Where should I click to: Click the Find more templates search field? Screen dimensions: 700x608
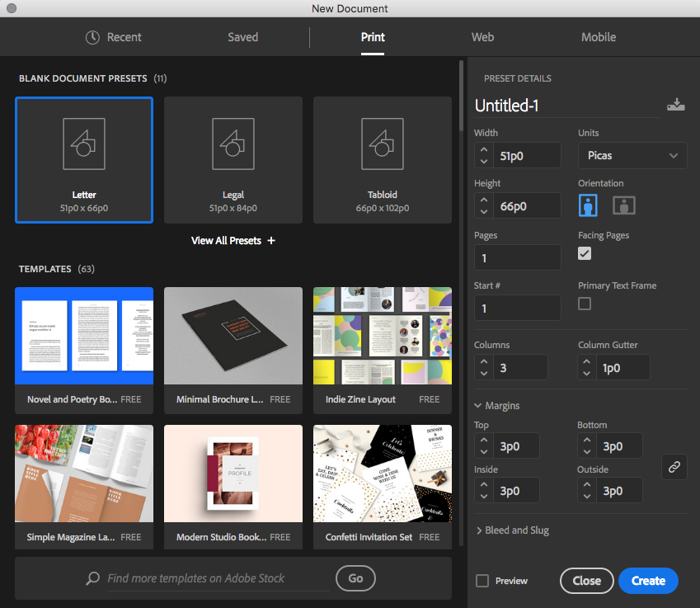[x=218, y=578]
